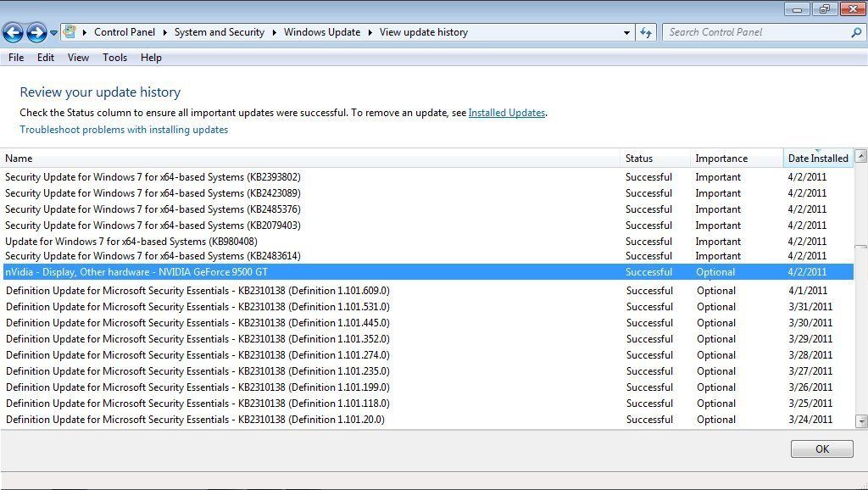Expand the arrow after Control Panel breadcrumb
Image resolution: width=868 pixels, height=490 pixels.
pos(165,32)
